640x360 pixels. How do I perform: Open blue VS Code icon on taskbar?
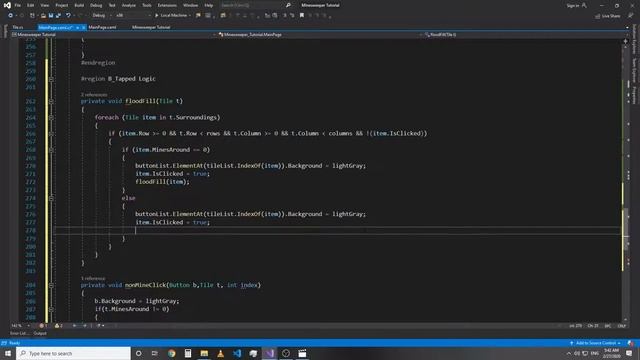237,353
